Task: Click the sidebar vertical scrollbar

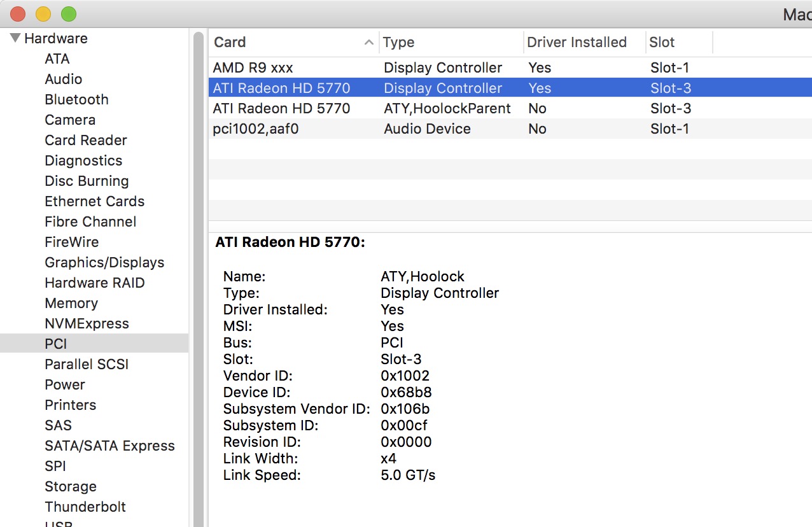Action: [x=198, y=278]
